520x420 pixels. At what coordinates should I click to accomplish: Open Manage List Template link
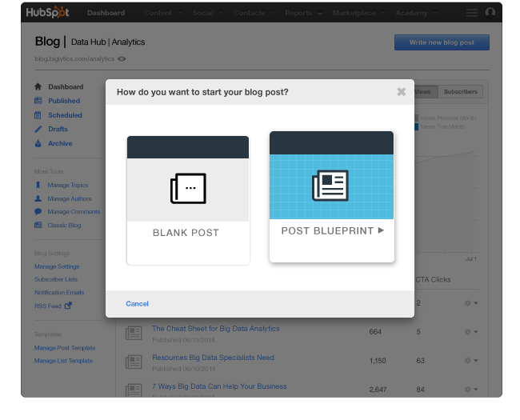pyautogui.click(x=63, y=361)
